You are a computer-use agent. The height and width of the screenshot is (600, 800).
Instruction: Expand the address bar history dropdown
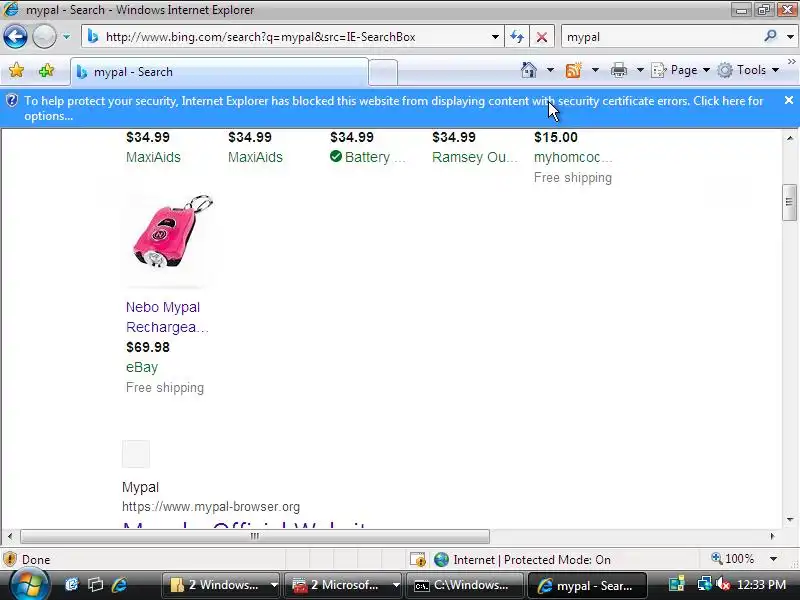[x=495, y=37]
